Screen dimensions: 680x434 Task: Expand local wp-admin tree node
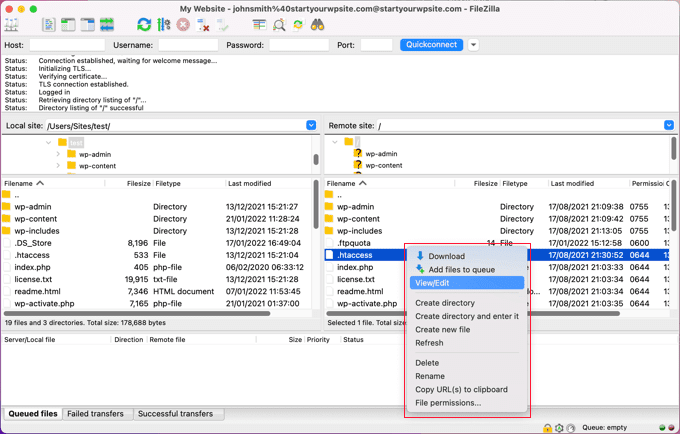[58, 154]
